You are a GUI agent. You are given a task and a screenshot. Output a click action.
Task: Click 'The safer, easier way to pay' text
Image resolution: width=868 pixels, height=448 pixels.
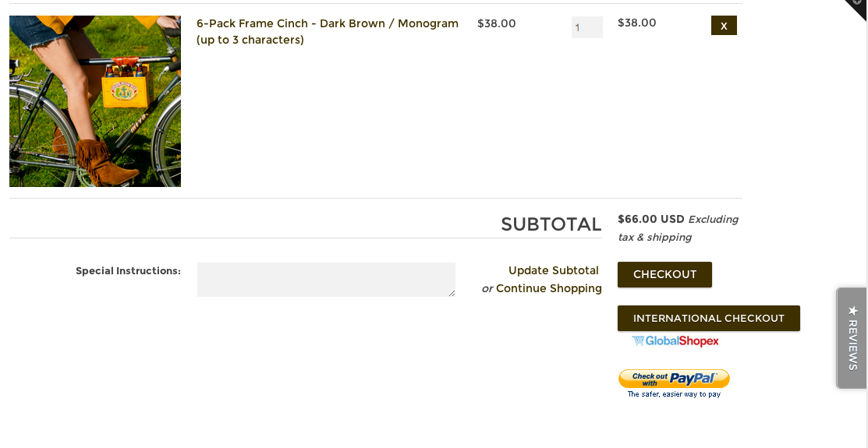coord(674,394)
